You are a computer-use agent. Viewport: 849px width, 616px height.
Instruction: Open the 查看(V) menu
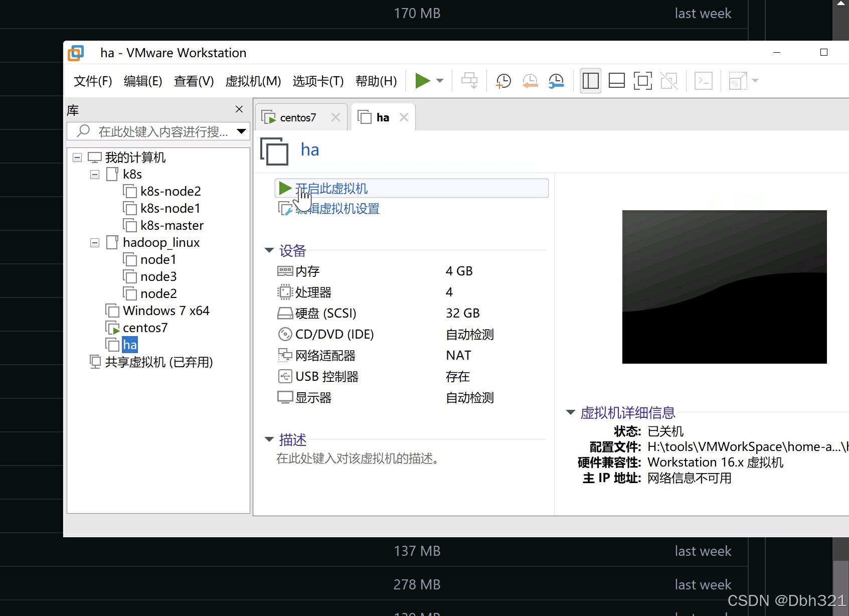click(x=194, y=81)
